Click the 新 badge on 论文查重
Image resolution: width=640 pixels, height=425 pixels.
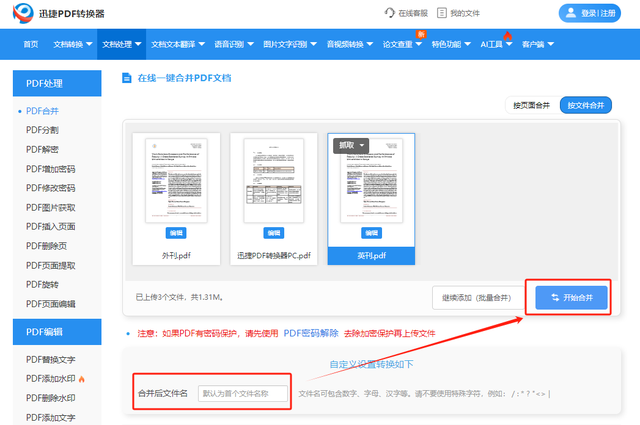tap(421, 34)
